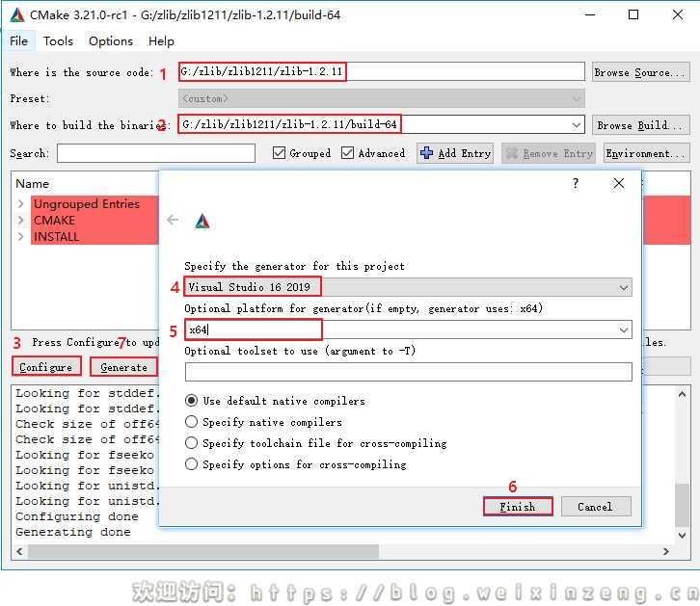Open the build binaries path dropdown arrow
Screen dimensions: 700x606
(x=576, y=125)
